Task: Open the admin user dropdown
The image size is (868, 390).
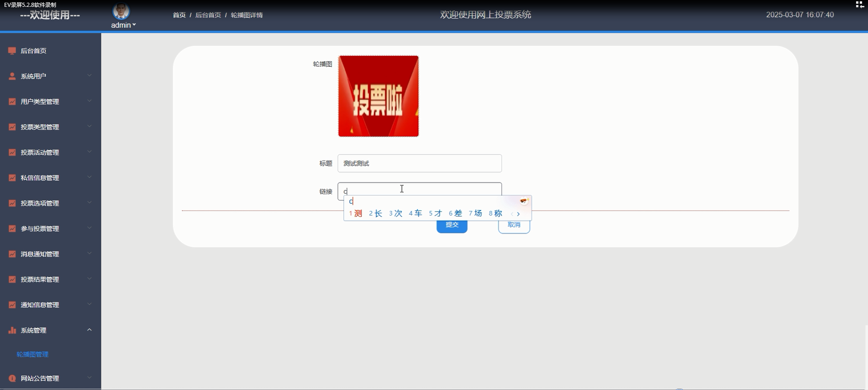Action: [123, 25]
